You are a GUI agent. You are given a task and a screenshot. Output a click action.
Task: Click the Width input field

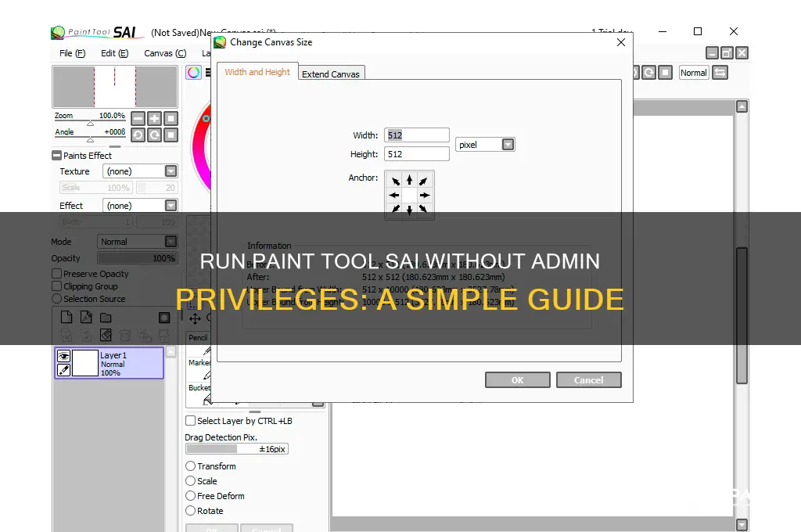click(x=417, y=135)
